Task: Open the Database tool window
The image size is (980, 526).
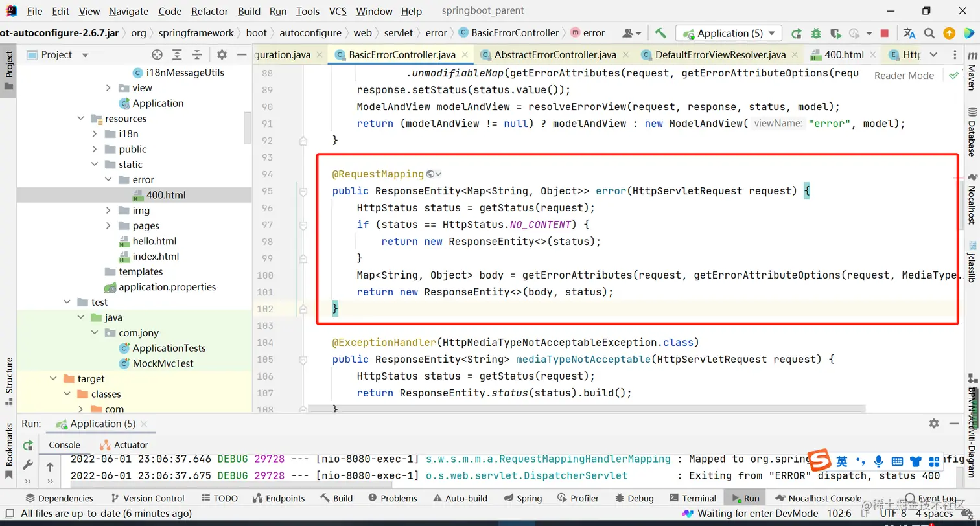Action: point(972,132)
